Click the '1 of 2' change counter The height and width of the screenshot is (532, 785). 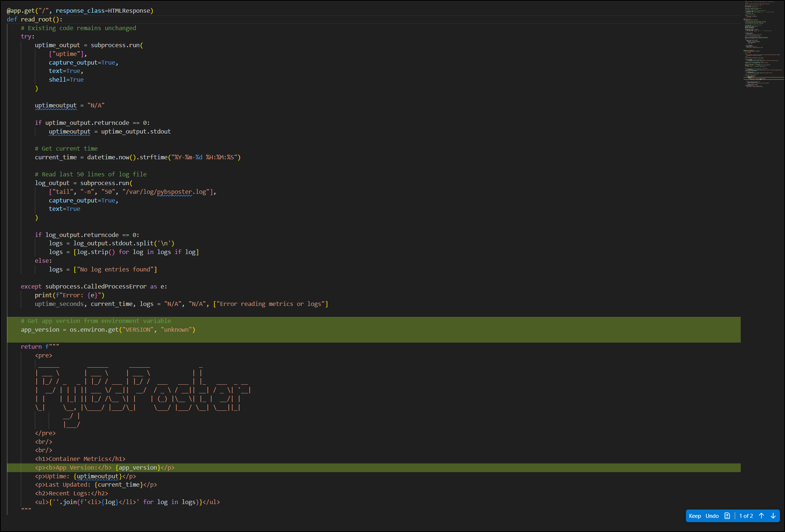[746, 516]
